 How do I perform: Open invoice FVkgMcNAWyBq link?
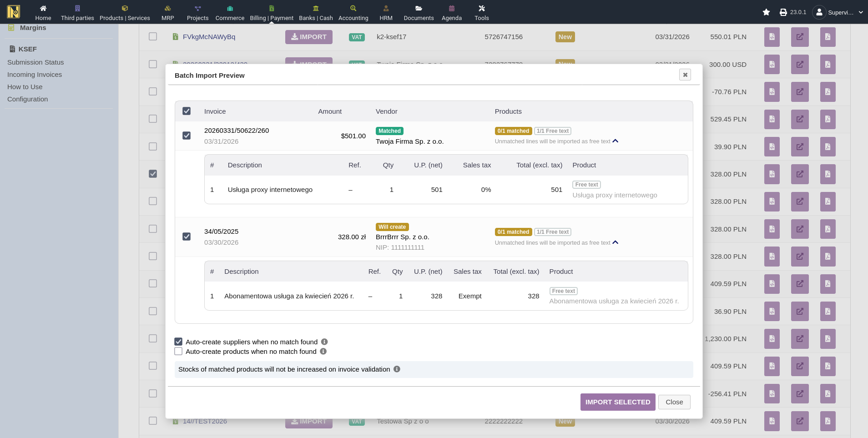click(x=209, y=37)
